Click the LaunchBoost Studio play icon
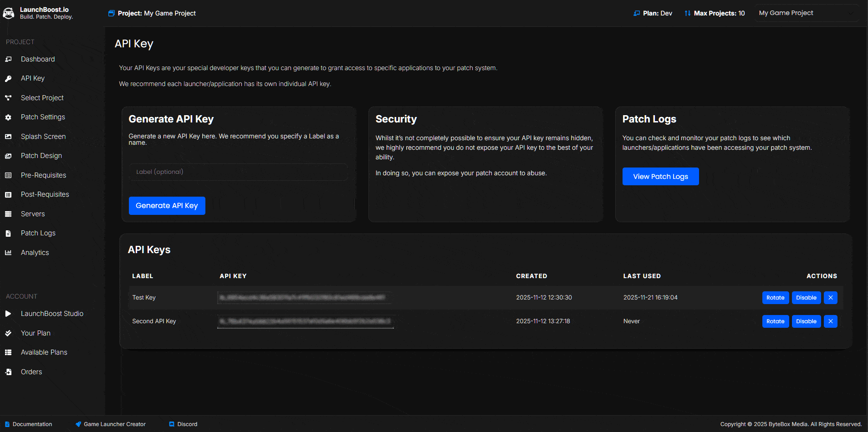The height and width of the screenshot is (432, 868). pos(8,314)
